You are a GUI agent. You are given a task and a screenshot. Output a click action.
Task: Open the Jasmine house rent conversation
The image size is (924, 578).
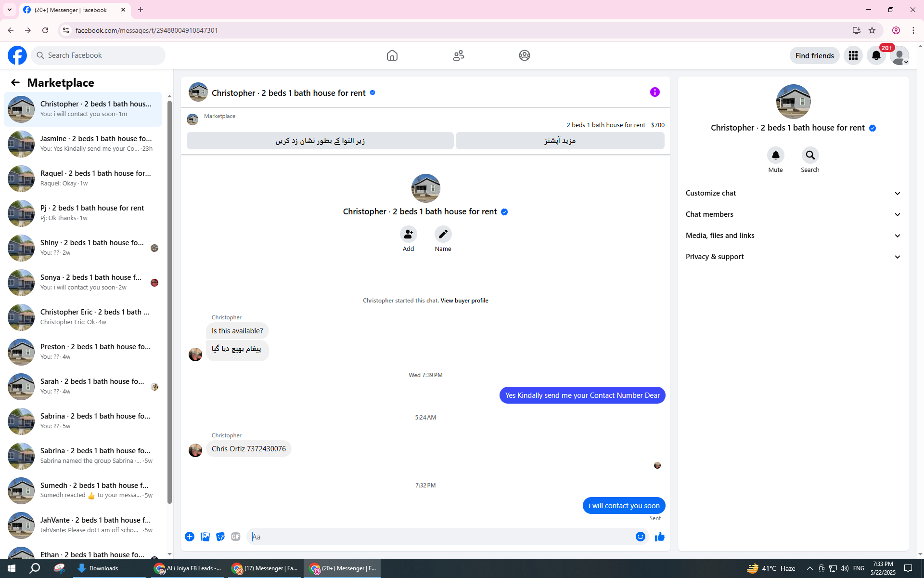(83, 144)
